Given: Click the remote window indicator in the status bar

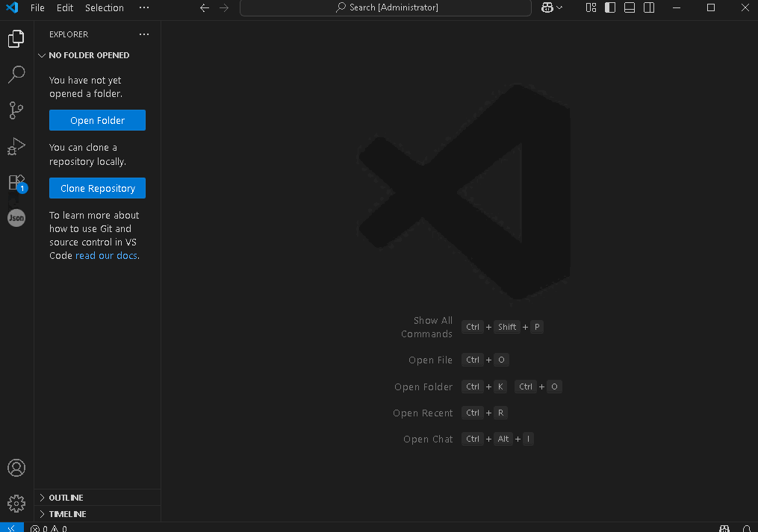Looking at the screenshot, I should [12, 528].
